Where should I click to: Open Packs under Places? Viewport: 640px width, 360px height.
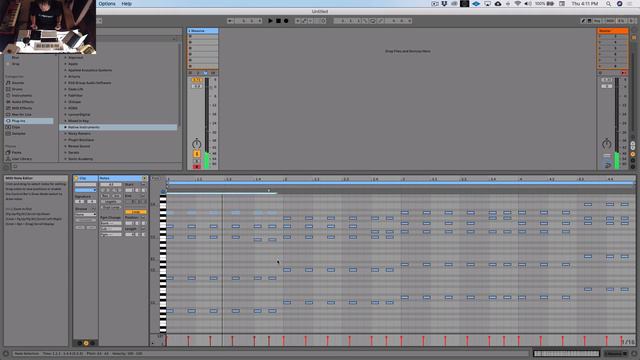[16, 152]
